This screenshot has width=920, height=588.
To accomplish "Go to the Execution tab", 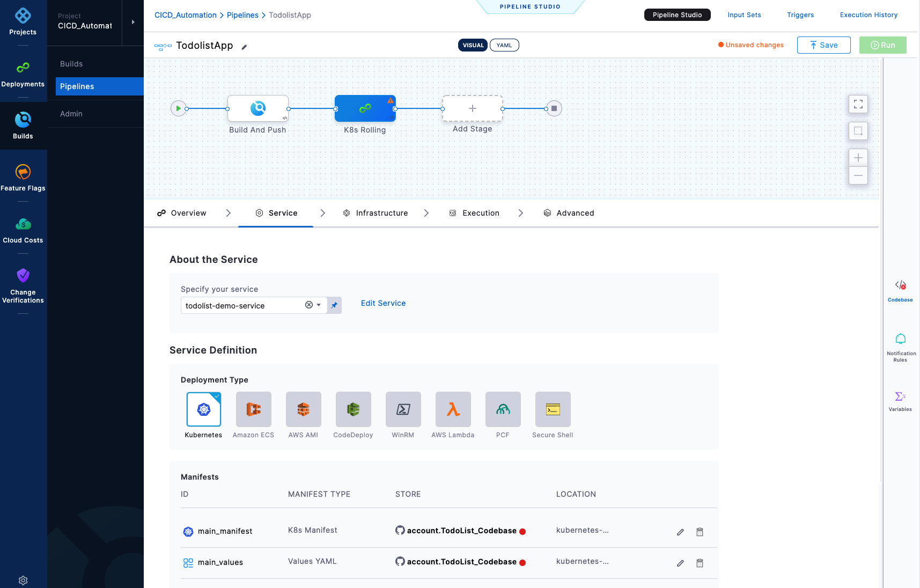I will click(x=474, y=213).
